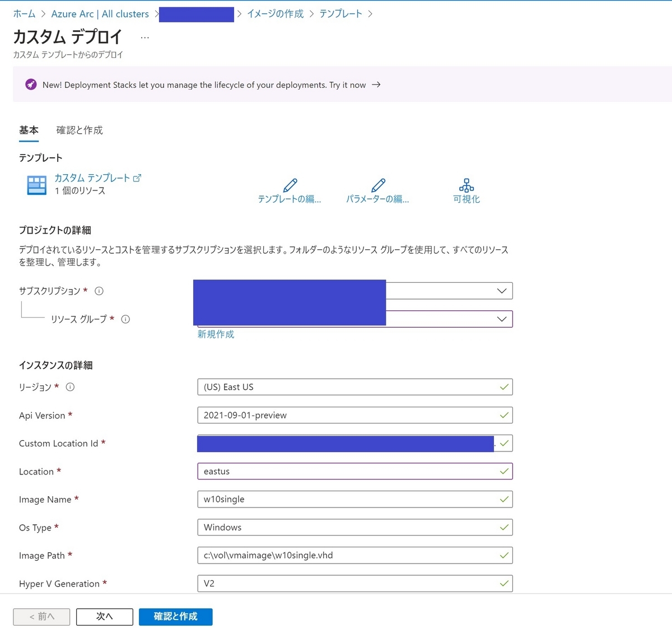The height and width of the screenshot is (638, 672).
Task: Click the Image Name field w10single
Action: (x=354, y=499)
